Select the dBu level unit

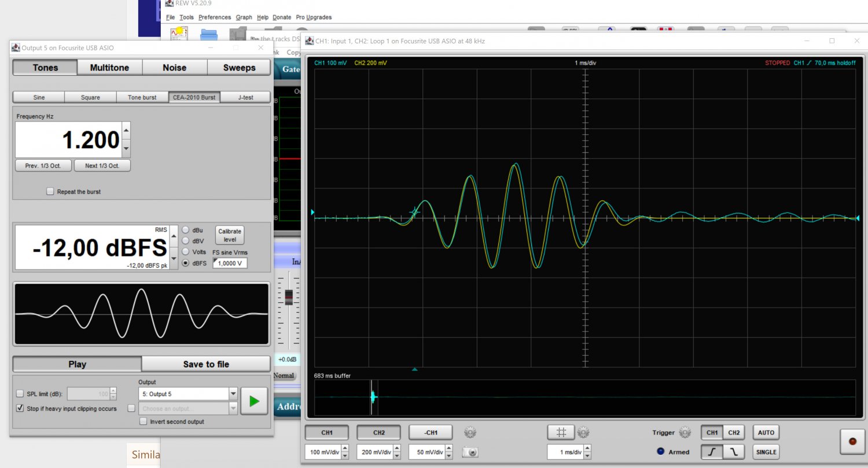click(185, 229)
